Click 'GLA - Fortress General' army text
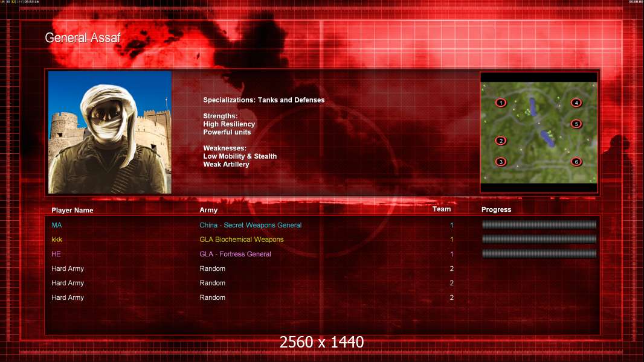Viewport: 644px width, 362px height. tap(236, 254)
